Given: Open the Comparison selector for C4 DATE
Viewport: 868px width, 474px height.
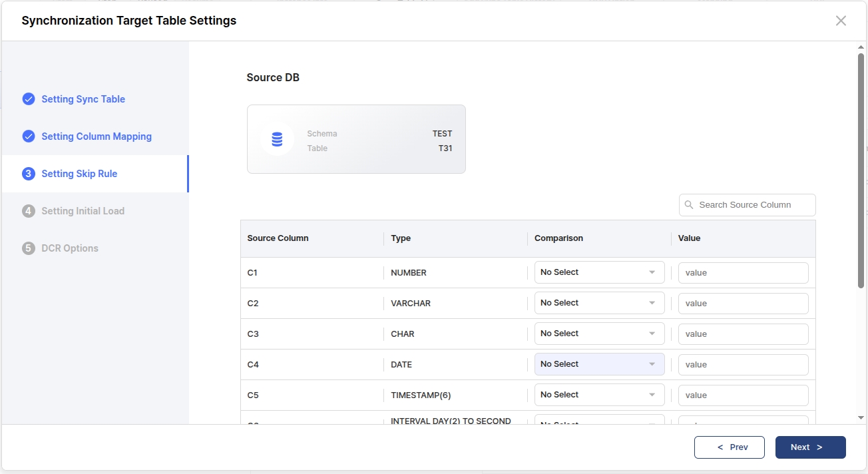Looking at the screenshot, I should pyautogui.click(x=599, y=364).
